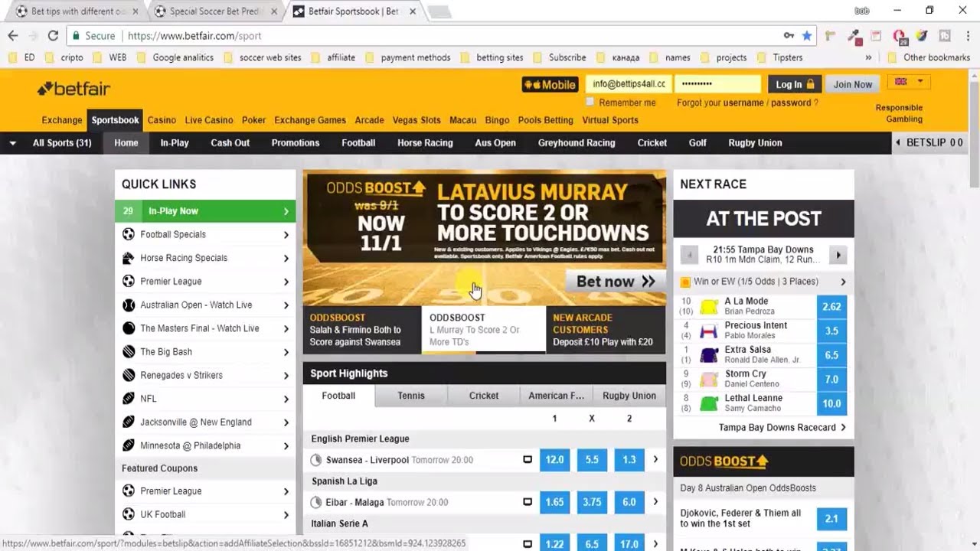
Task: Expand In-Play Now chevron
Action: coord(286,211)
